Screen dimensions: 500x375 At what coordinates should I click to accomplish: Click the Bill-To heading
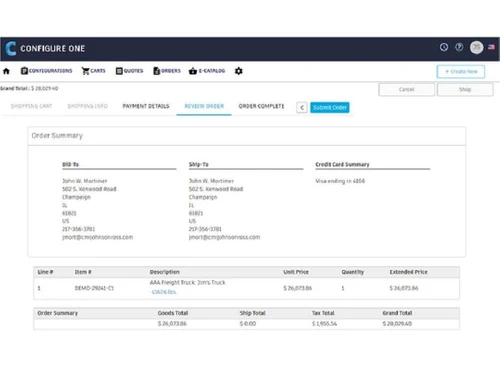click(x=71, y=164)
